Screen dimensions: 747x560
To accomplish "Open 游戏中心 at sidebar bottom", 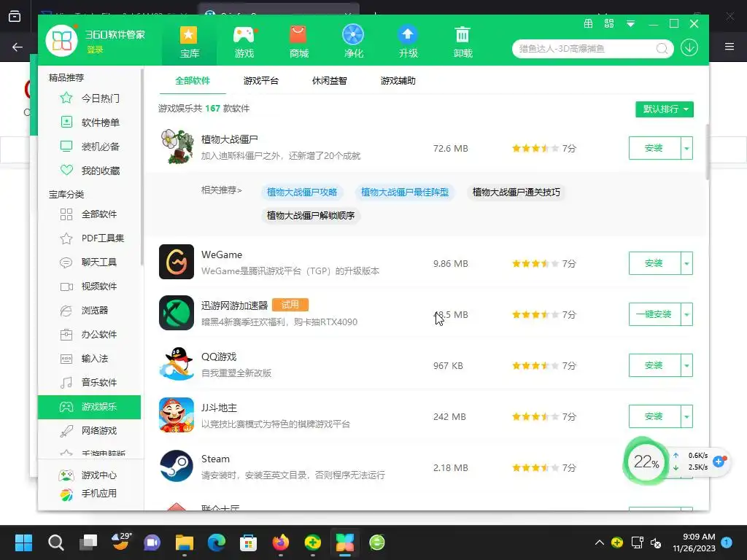I will point(88,475).
